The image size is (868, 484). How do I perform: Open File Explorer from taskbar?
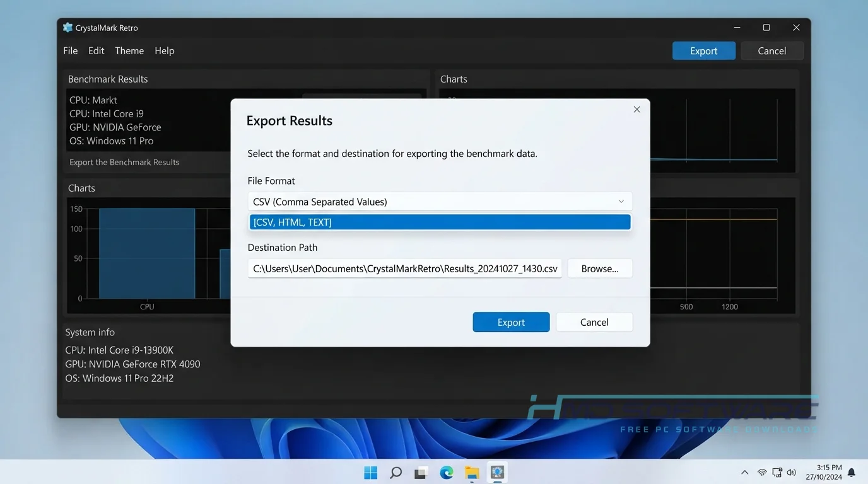pyautogui.click(x=472, y=473)
